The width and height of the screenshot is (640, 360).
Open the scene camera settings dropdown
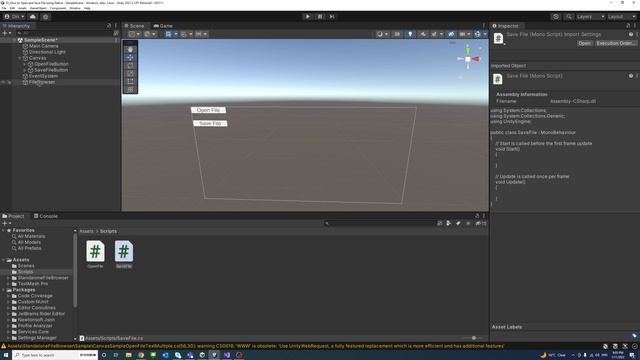coord(464,34)
